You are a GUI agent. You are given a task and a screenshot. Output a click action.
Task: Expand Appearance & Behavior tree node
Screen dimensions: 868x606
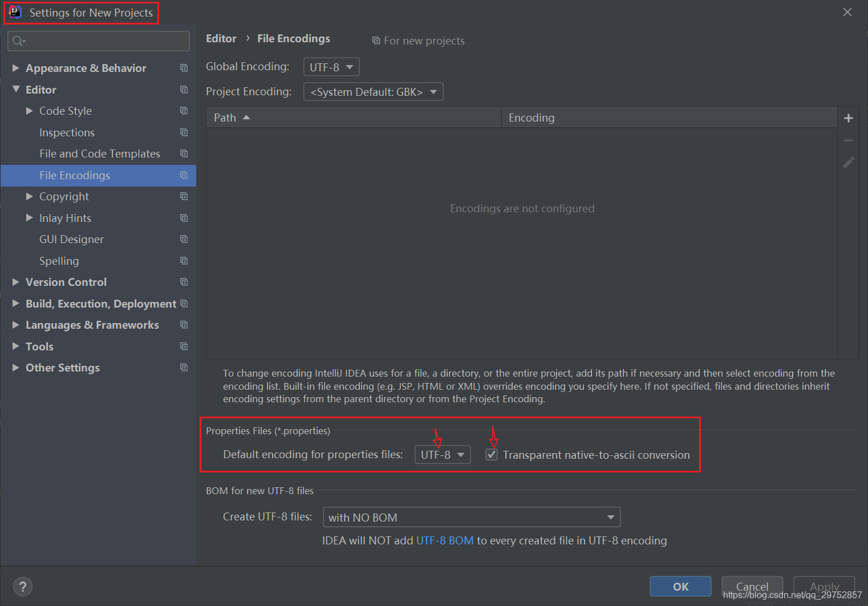[16, 68]
